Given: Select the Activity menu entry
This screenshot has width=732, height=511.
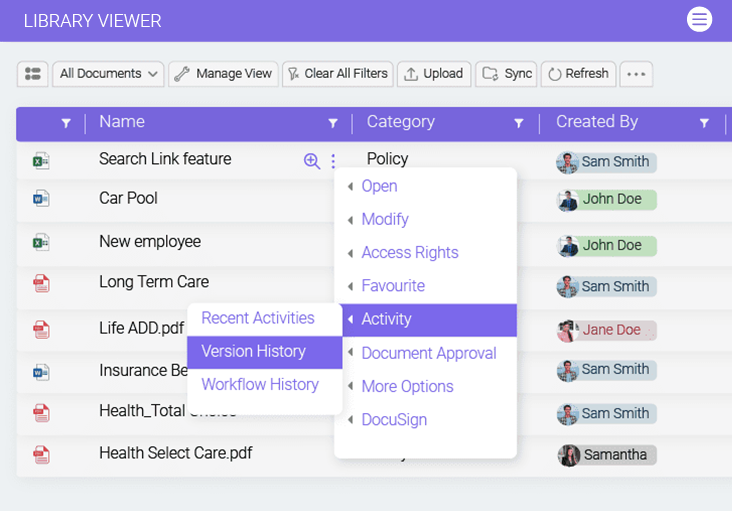Looking at the screenshot, I should coord(429,320).
